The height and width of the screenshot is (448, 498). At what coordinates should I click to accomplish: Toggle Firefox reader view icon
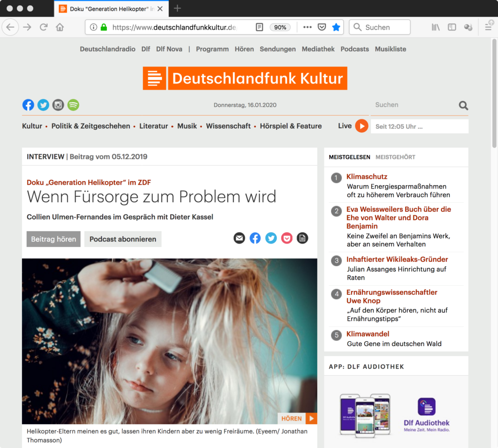[x=260, y=27]
